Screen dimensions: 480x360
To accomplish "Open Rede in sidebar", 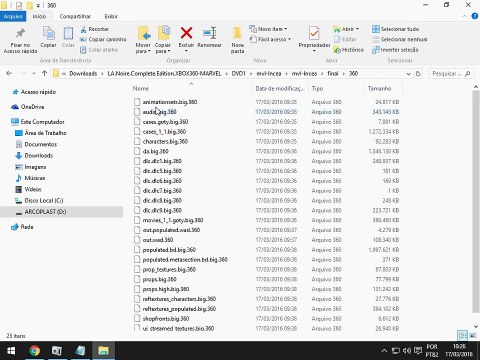I will point(22,227).
